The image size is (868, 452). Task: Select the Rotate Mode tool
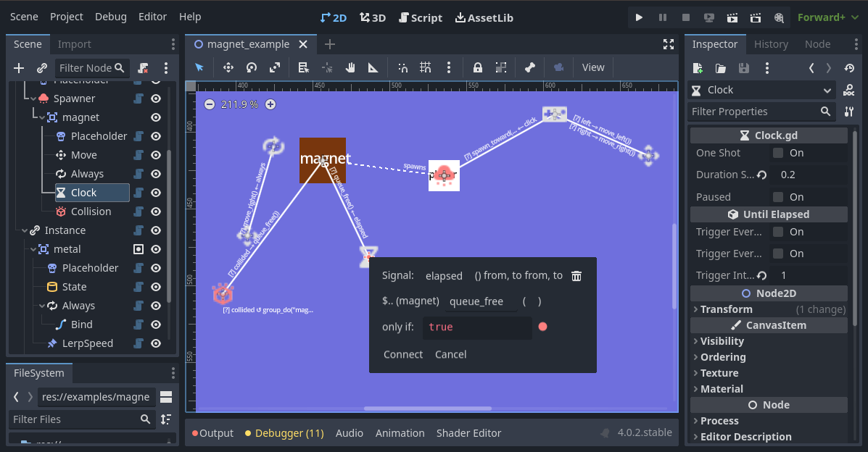pos(251,67)
